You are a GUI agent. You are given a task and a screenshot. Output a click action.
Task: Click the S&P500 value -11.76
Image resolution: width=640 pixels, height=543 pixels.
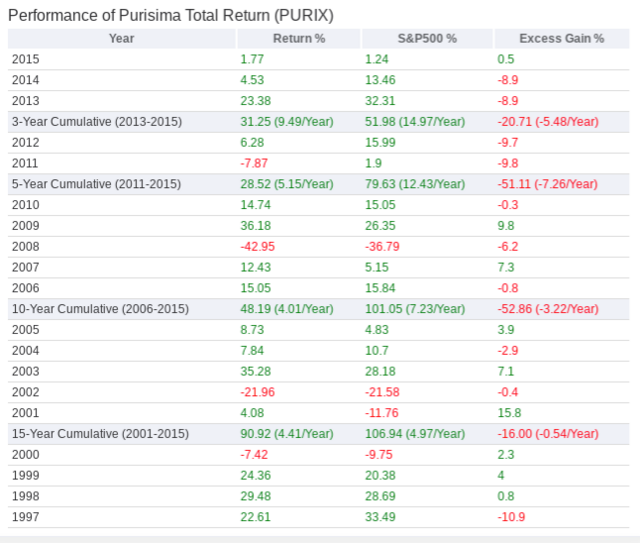(381, 413)
